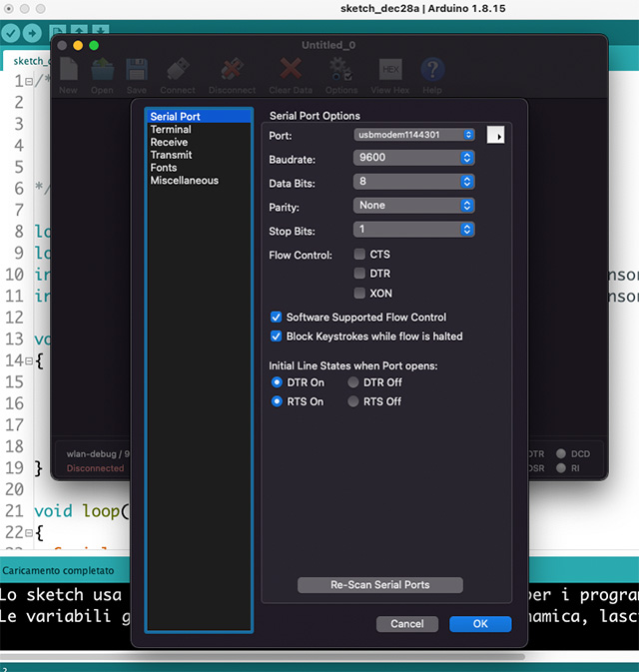
Task: Open the Baudrate dropdown showing 9600
Action: click(413, 158)
